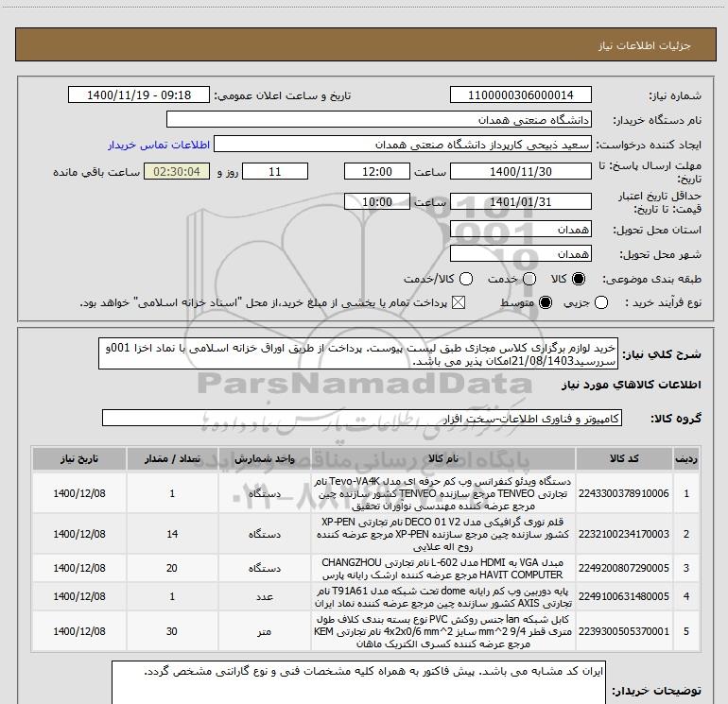Click item code 2232100234170003
728x704 pixels.
(x=624, y=534)
